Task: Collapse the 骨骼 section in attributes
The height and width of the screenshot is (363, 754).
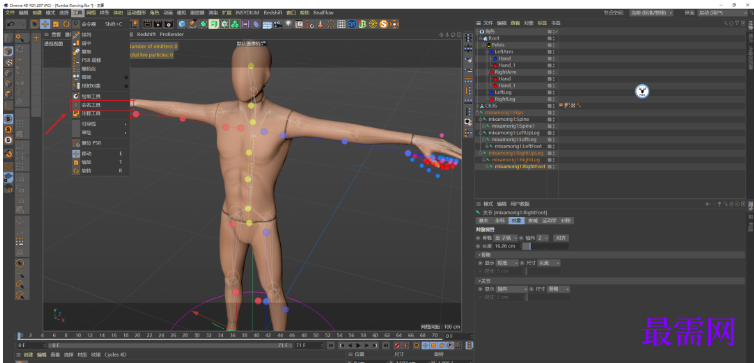Action: pos(479,254)
